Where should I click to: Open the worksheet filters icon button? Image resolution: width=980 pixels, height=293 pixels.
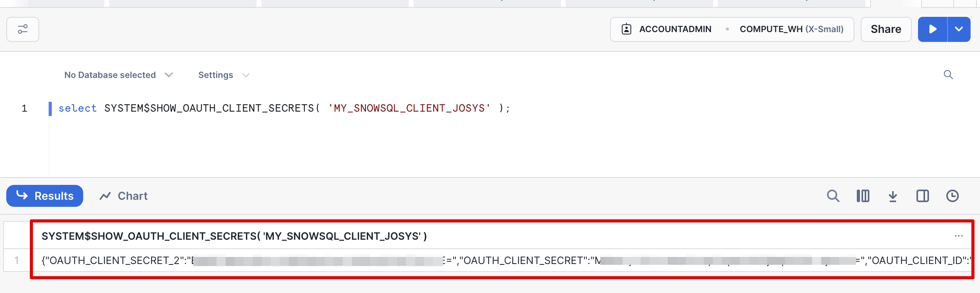[x=23, y=29]
